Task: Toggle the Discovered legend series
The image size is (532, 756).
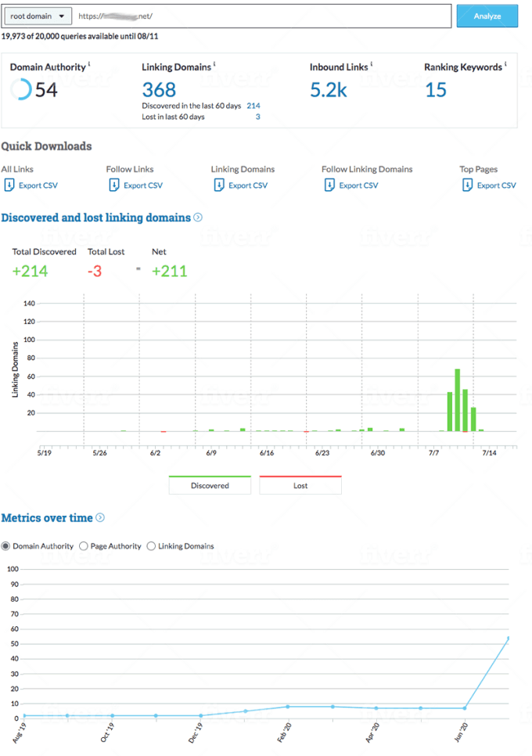Action: coord(210,485)
